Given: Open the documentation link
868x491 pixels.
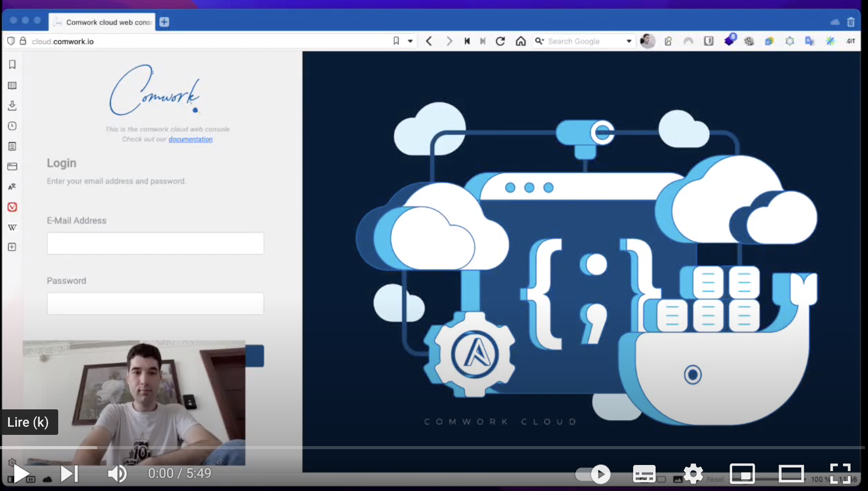Looking at the screenshot, I should (190, 139).
